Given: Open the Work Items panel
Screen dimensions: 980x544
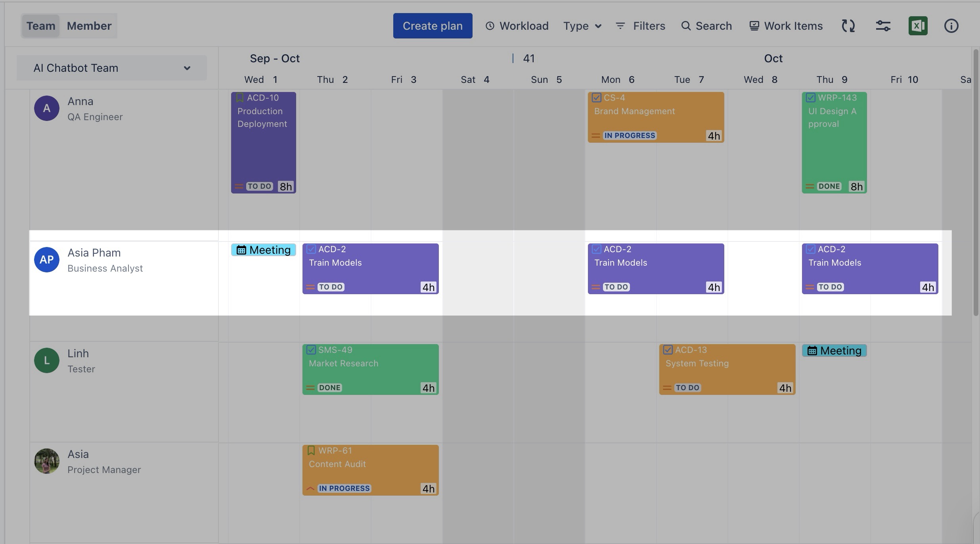Looking at the screenshot, I should point(786,26).
